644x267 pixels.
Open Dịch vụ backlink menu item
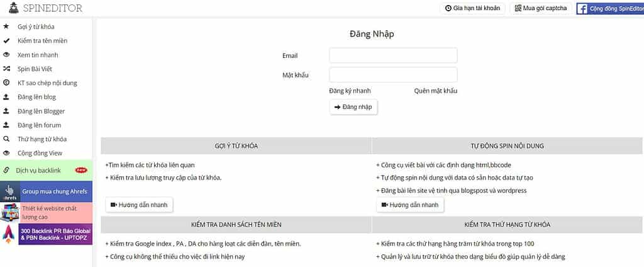46,170
